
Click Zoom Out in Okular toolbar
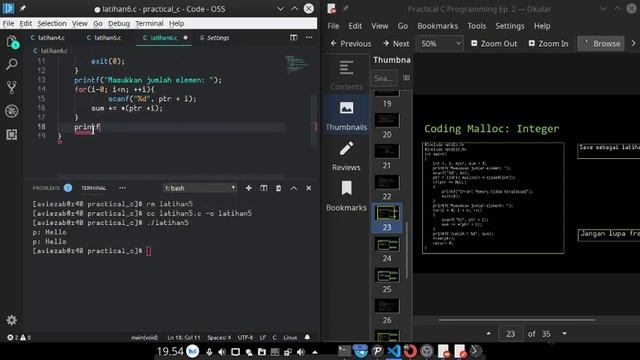click(x=494, y=43)
